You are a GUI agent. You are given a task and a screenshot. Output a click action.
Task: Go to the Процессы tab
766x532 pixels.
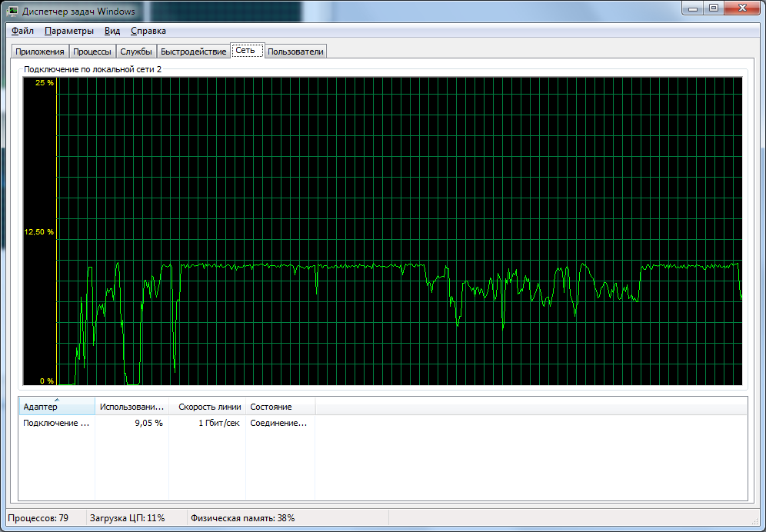tap(92, 52)
